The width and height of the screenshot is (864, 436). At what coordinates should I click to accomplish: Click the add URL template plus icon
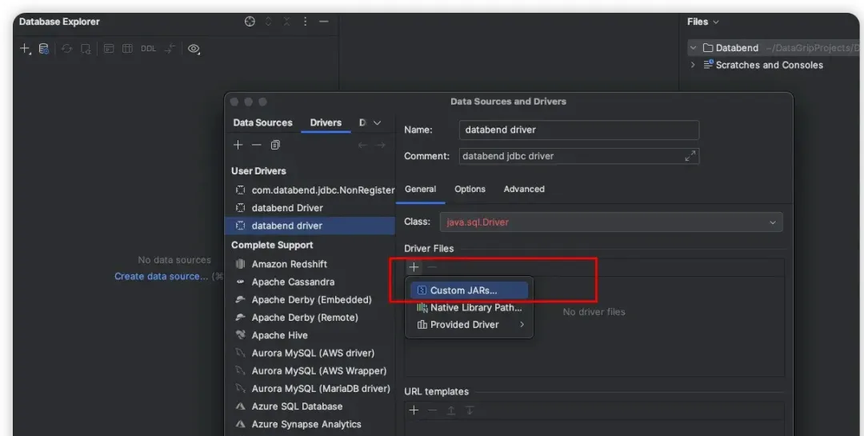click(x=414, y=410)
